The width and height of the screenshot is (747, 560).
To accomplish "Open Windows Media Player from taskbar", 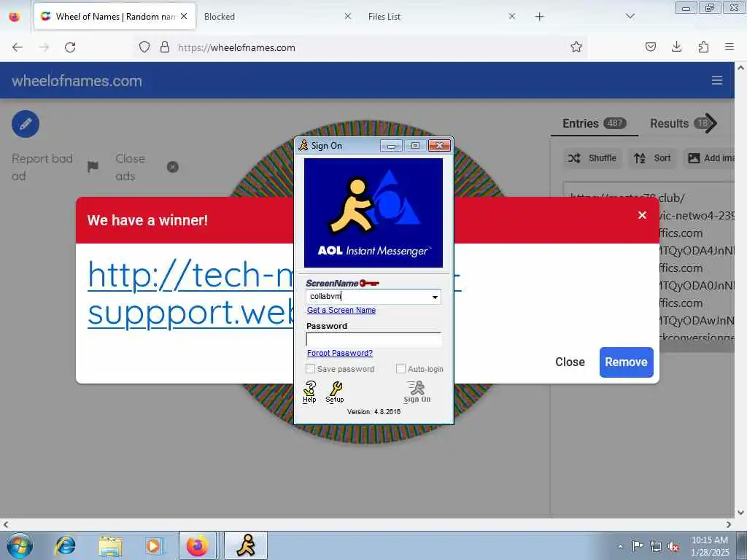I will 153,545.
